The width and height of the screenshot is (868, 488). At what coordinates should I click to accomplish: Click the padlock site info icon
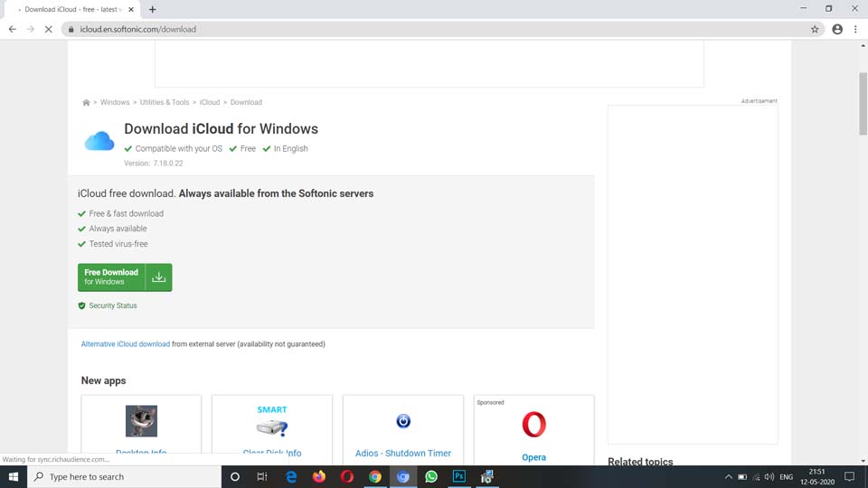coord(71,29)
